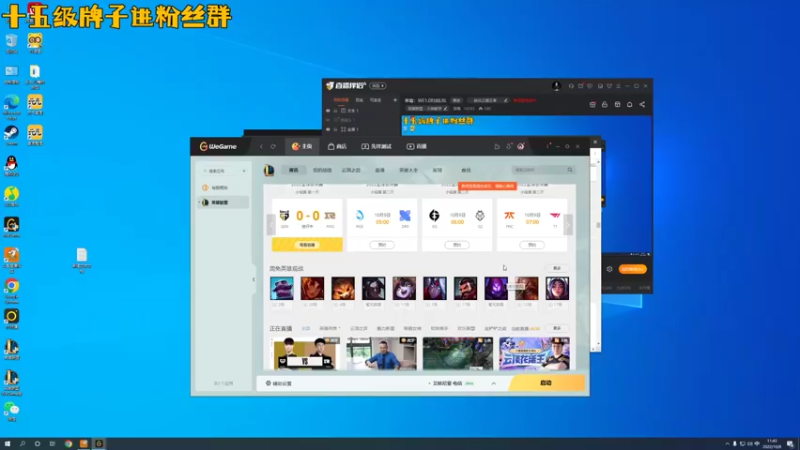
Task: Click calendar icon in streaming window toolbar
Action: tap(592, 105)
